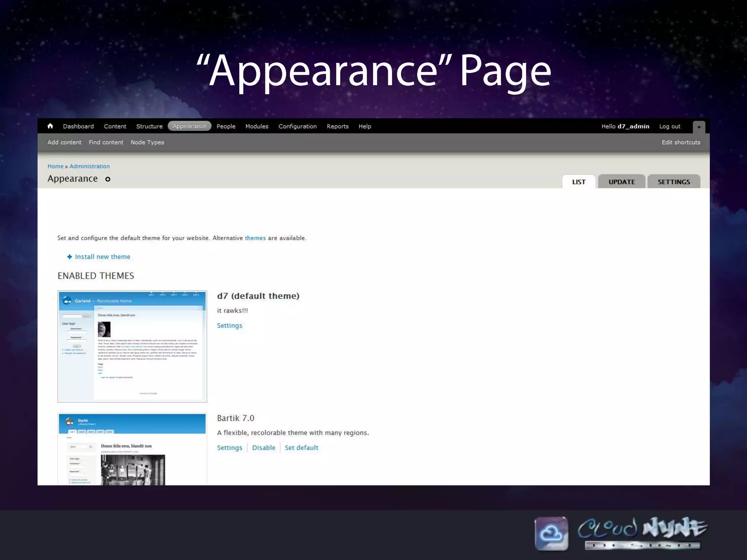Click the add-to-shortcuts plus icon beside Appearance
This screenshot has height=560, width=747.
108,179
